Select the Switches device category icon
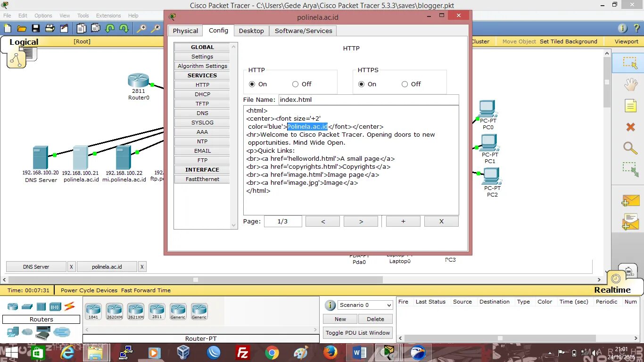Image resolution: width=644 pixels, height=362 pixels. click(x=27, y=306)
